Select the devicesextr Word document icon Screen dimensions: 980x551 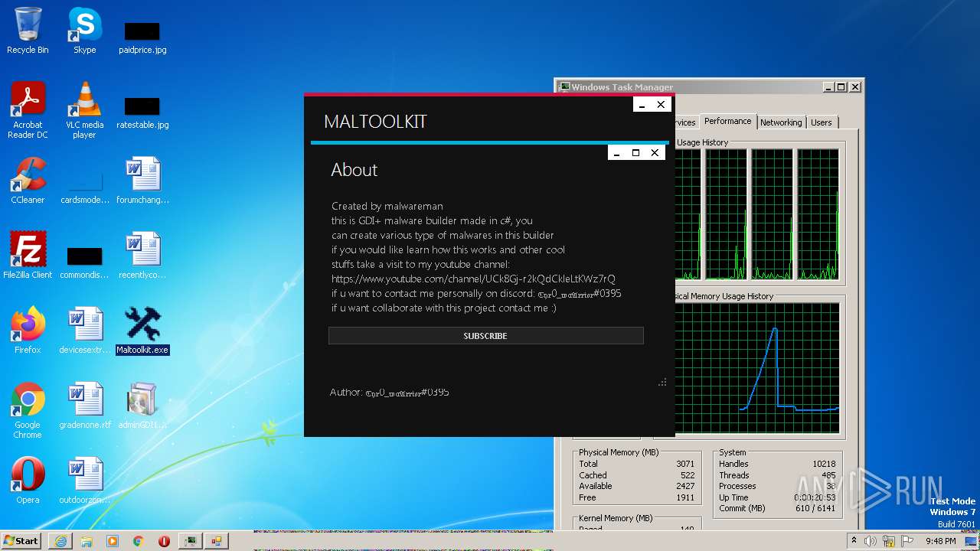coord(84,331)
